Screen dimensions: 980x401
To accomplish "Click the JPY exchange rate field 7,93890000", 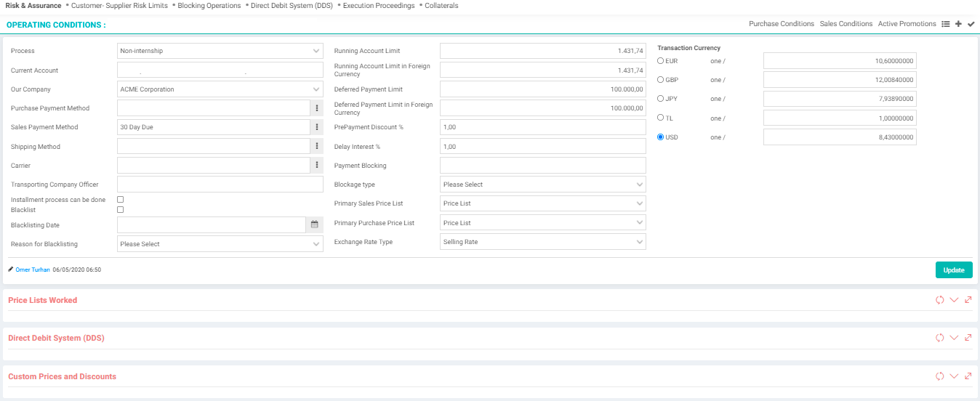I will tap(840, 99).
